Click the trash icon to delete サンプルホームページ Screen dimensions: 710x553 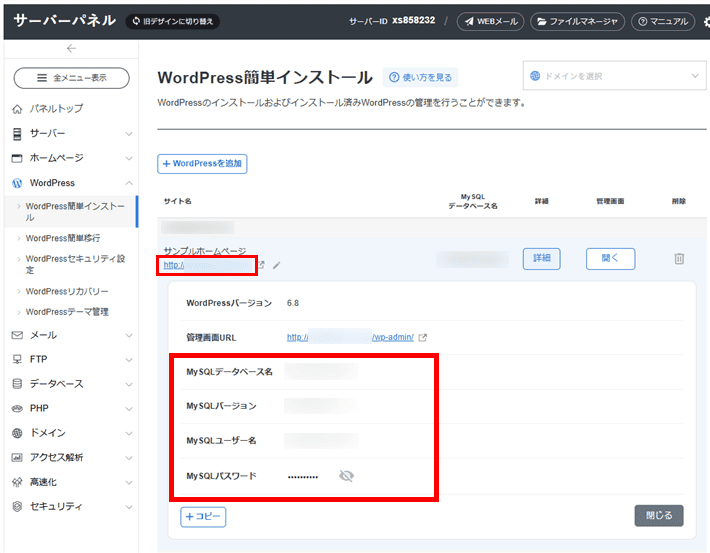[679, 259]
